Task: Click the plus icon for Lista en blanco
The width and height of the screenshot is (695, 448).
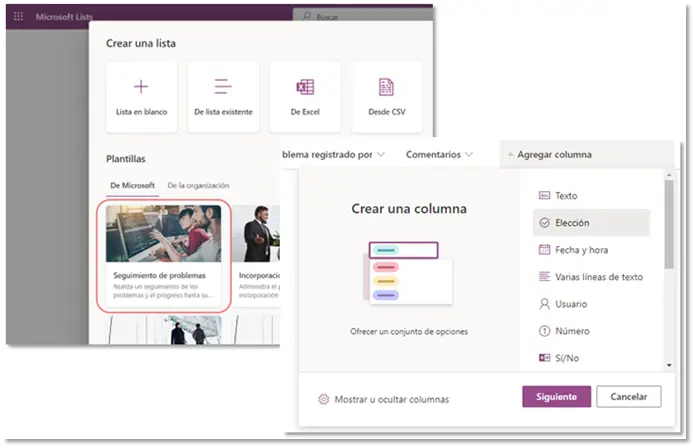Action: click(141, 86)
